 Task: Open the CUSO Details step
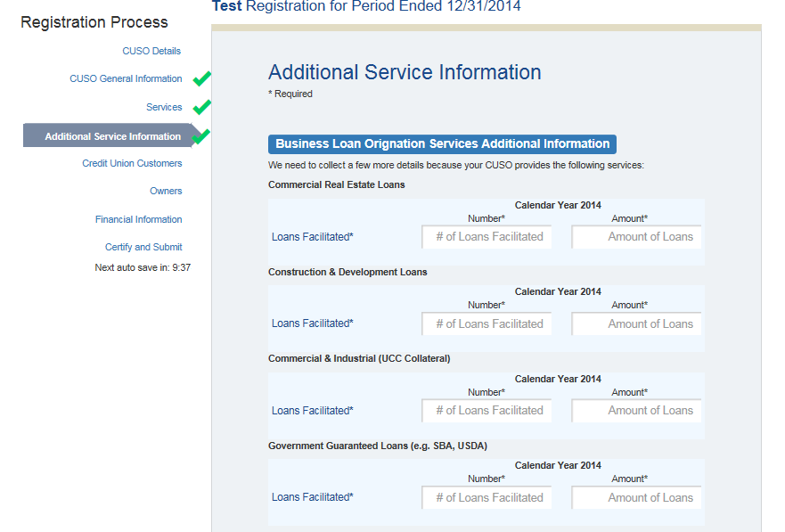[151, 51]
